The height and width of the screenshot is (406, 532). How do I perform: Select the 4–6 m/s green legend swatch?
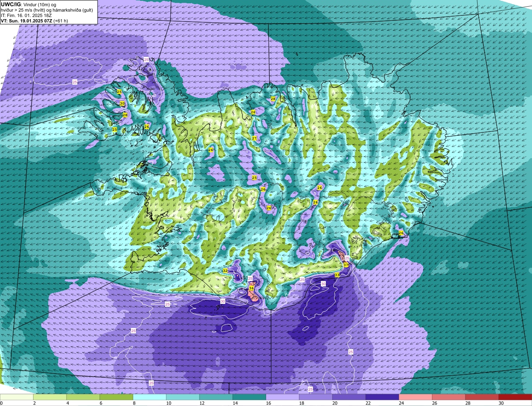[x=83, y=397]
